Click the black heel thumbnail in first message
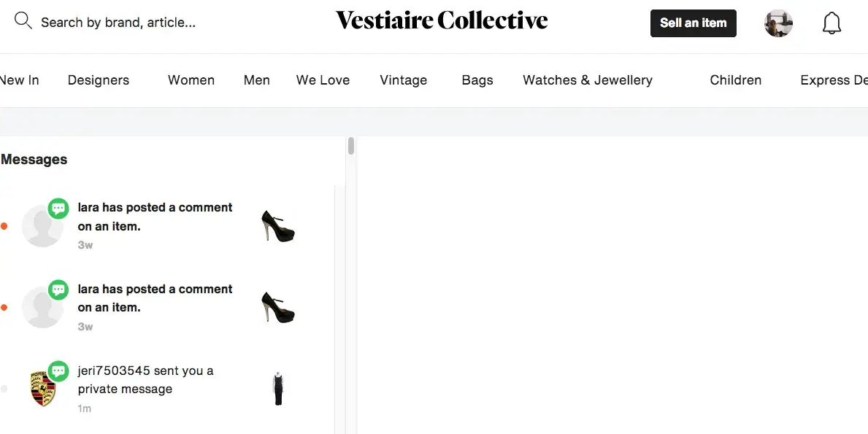 [x=277, y=226]
